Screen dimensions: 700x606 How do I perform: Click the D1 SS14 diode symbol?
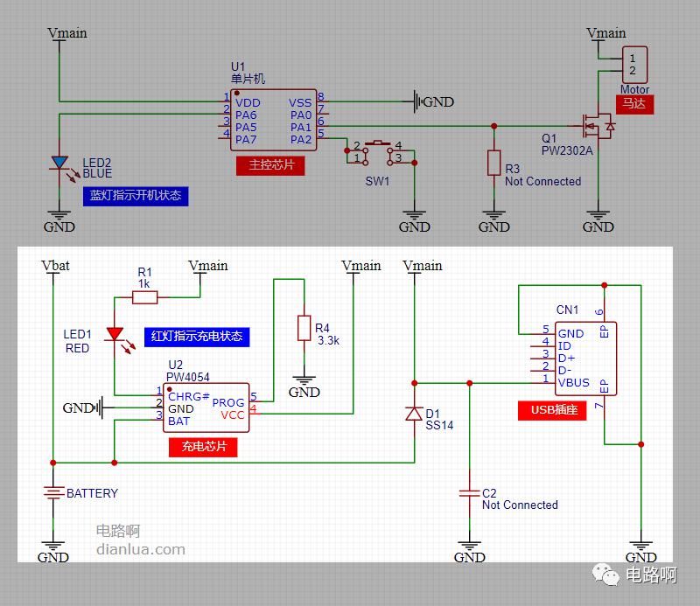pyautogui.click(x=415, y=414)
